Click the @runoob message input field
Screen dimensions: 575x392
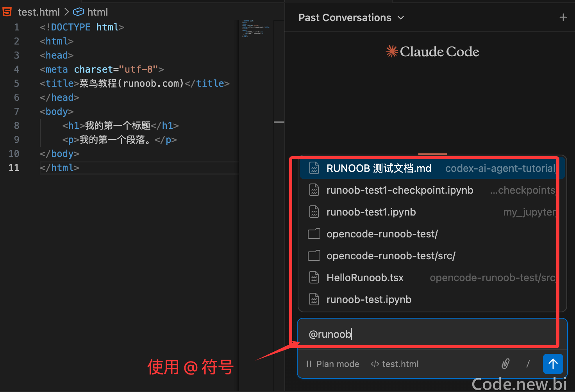[432, 334]
